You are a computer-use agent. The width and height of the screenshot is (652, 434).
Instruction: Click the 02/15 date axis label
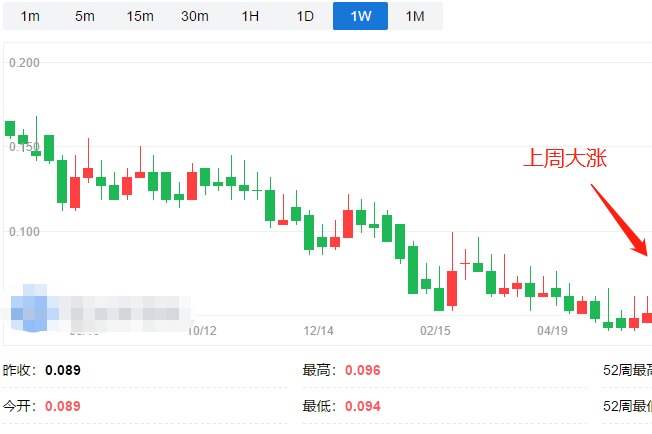(x=436, y=329)
